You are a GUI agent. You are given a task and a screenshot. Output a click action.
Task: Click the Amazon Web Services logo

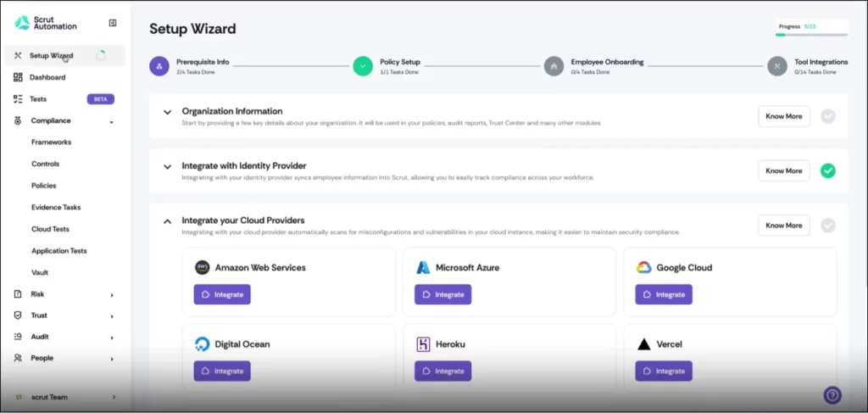coord(203,268)
